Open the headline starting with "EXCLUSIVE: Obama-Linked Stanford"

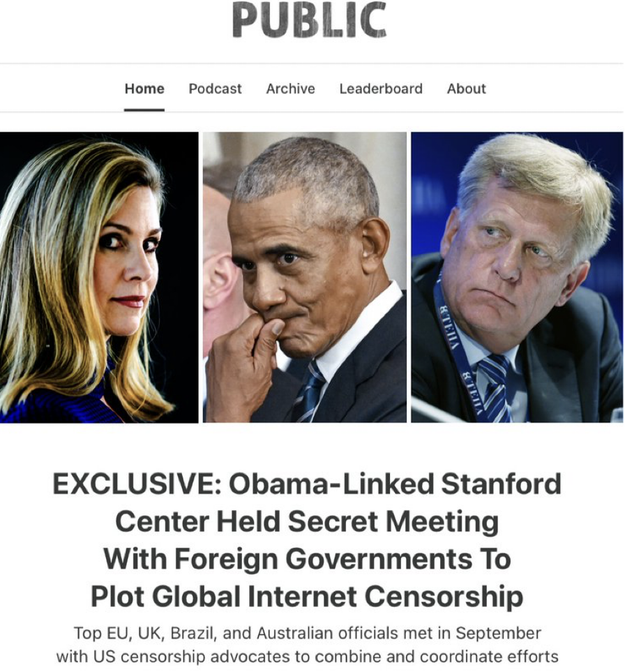[x=307, y=540]
